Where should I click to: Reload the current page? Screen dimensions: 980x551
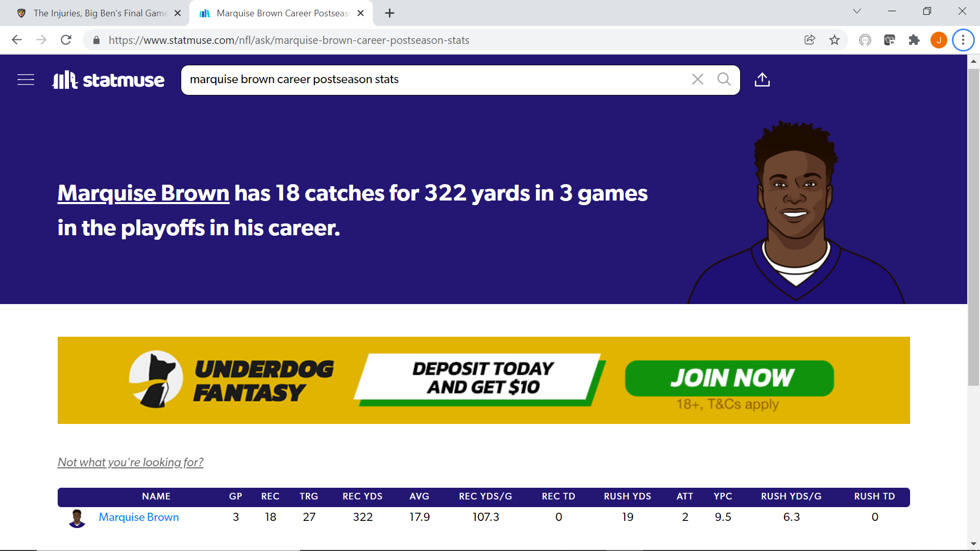click(66, 40)
